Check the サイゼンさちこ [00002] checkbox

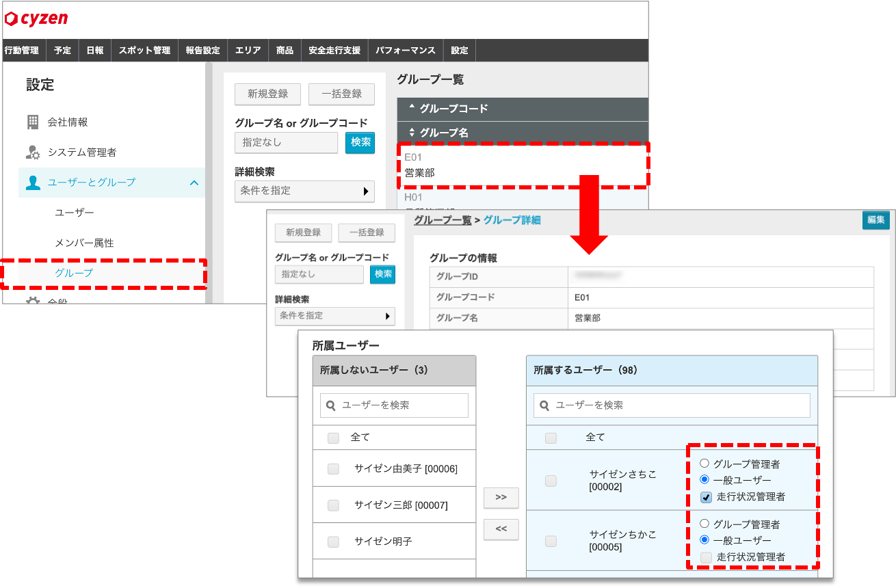coord(551,481)
